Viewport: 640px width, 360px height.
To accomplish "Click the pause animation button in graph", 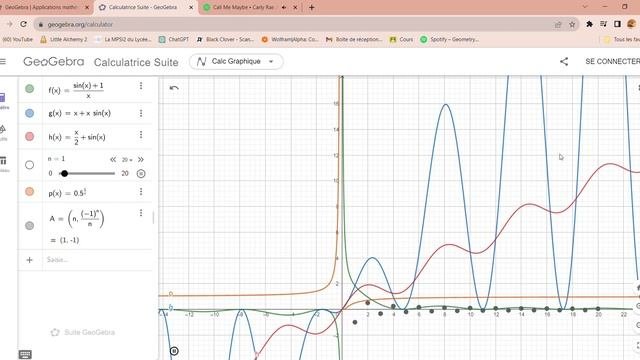I will [x=174, y=351].
